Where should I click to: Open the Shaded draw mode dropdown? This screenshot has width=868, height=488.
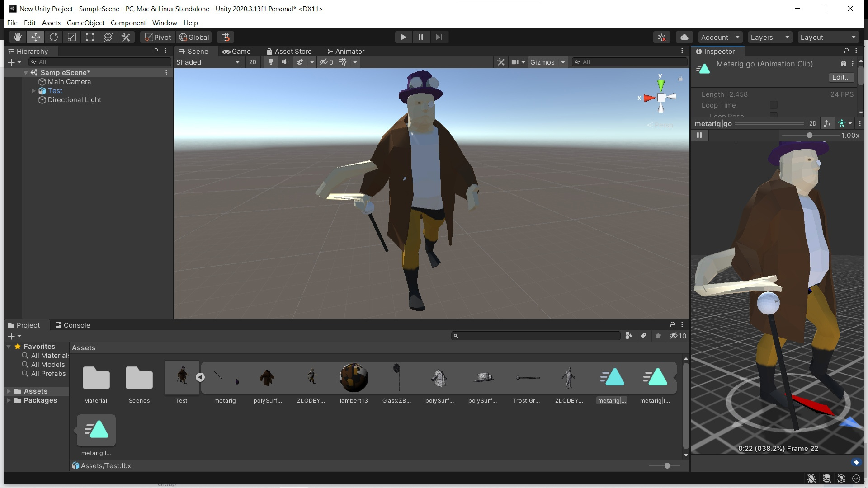pyautogui.click(x=208, y=62)
